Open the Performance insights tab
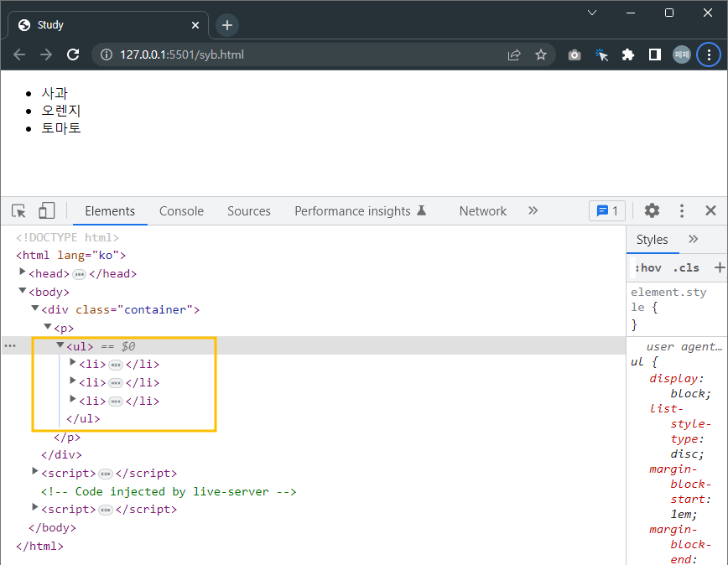This screenshot has height=565, width=728. click(x=361, y=211)
